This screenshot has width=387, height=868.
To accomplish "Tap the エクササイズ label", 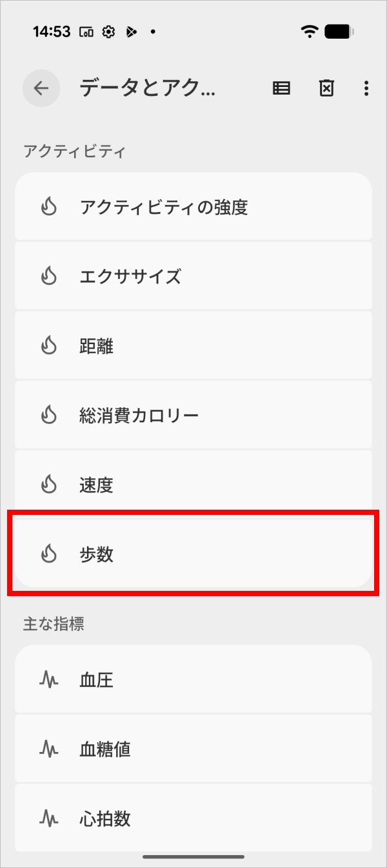I will pyautogui.click(x=130, y=276).
